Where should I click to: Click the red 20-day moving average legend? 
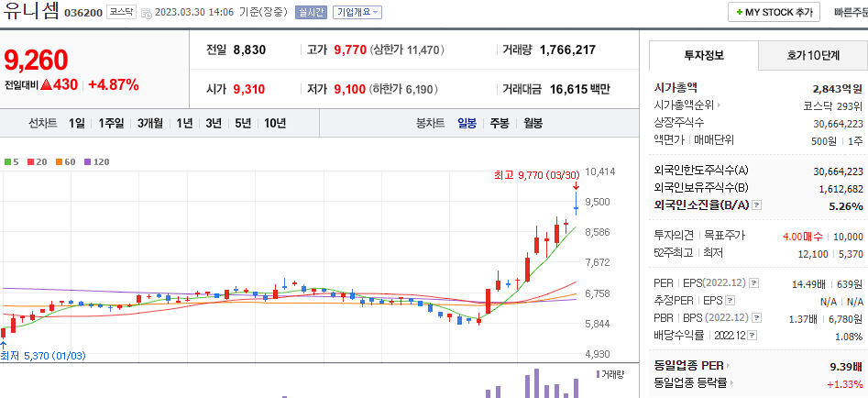pyautogui.click(x=36, y=162)
